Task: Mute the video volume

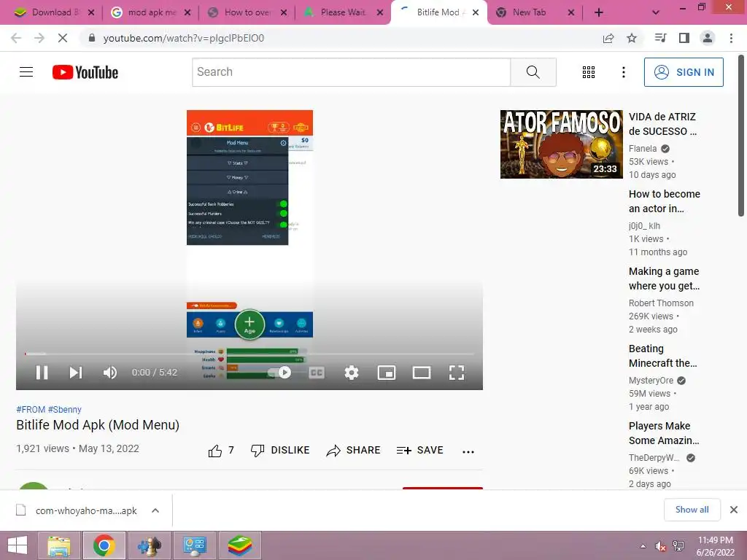Action: coord(109,373)
